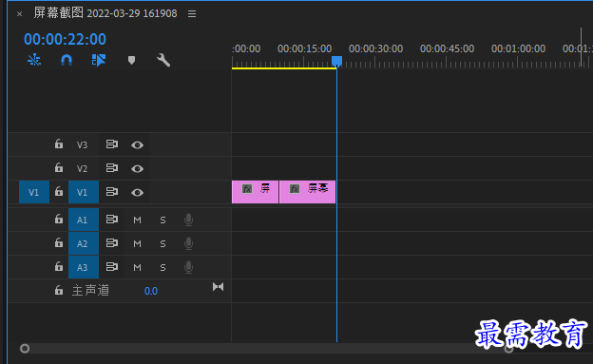The image size is (593, 364).
Task: Hide track V2 output eye
Action: [137, 169]
